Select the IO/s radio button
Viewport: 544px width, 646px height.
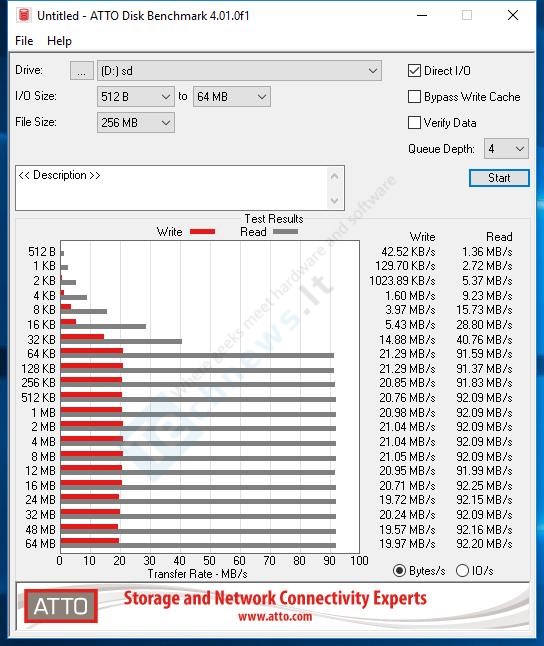(462, 571)
